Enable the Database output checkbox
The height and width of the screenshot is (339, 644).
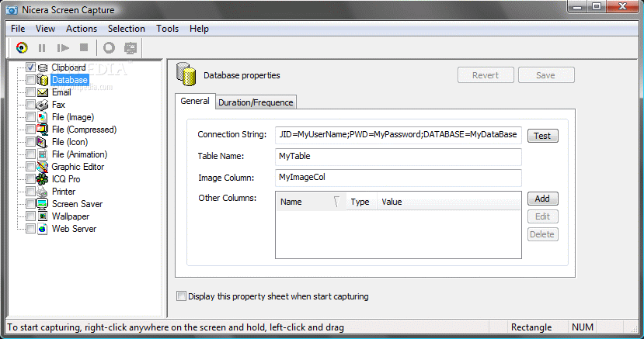(x=31, y=80)
